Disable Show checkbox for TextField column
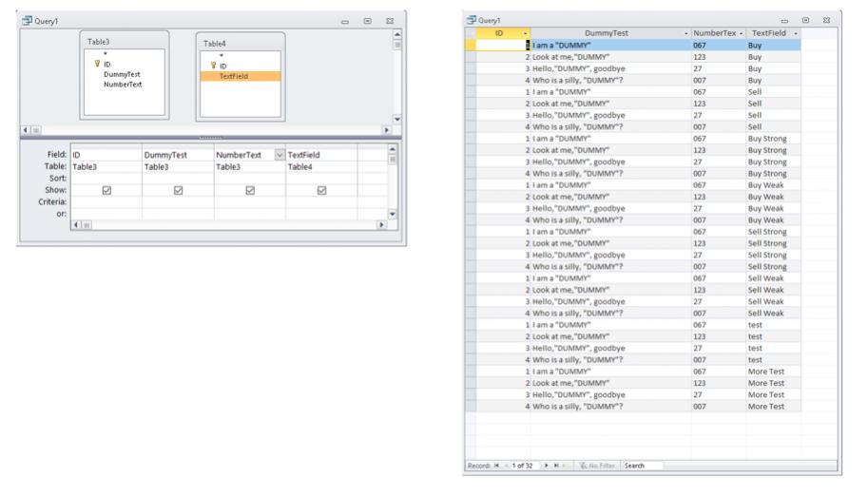868x496 pixels. pyautogui.click(x=321, y=190)
